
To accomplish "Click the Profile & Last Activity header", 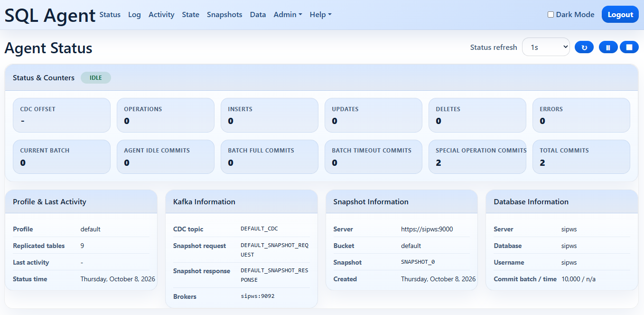I will [x=81, y=201].
